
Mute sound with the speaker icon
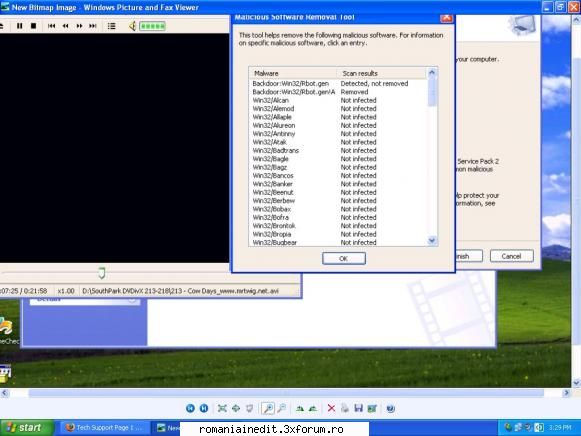point(132,26)
